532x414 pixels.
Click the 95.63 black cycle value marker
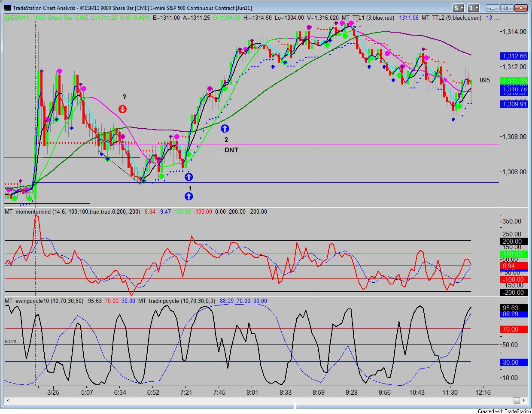pyautogui.click(x=514, y=308)
